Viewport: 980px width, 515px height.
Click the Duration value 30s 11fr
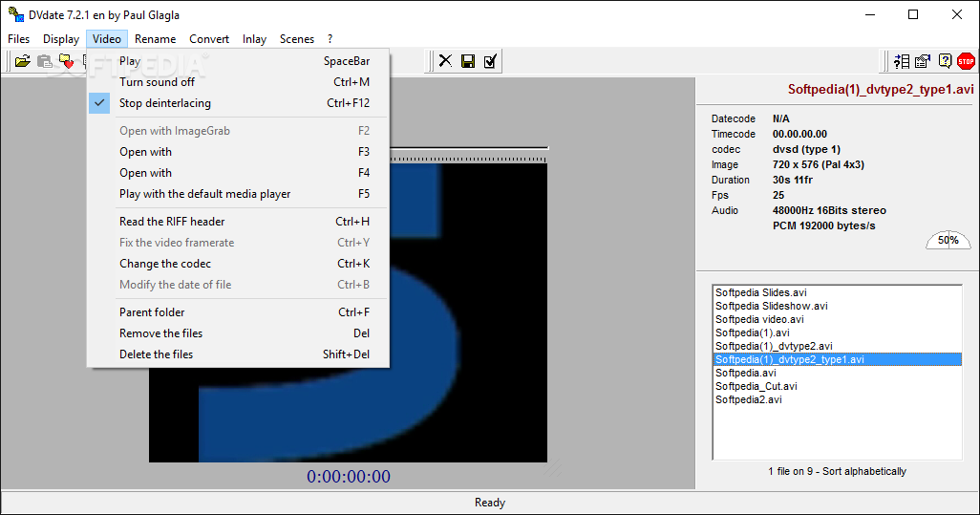793,180
